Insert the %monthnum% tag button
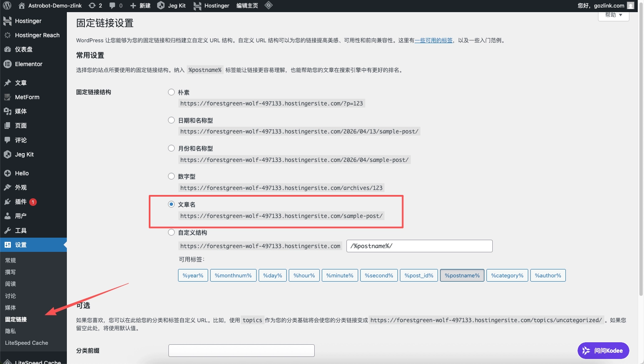Screen dimensions: 644x364 tap(233, 275)
